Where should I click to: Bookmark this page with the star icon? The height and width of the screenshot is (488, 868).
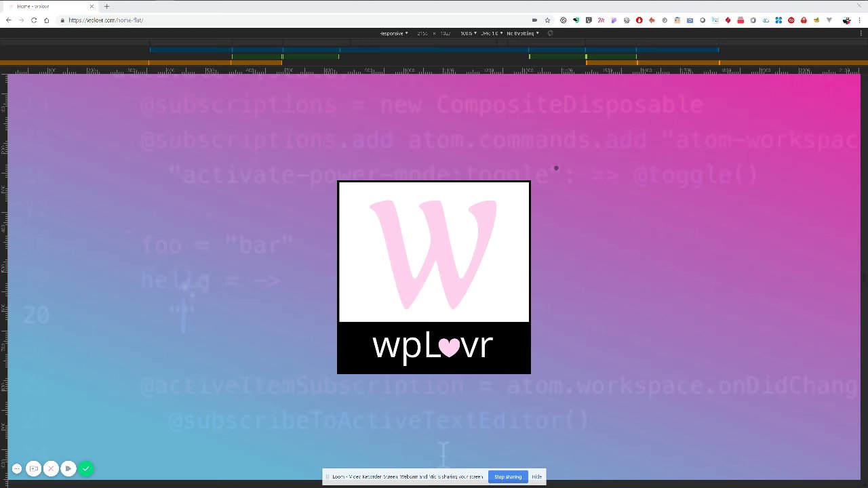tap(547, 20)
